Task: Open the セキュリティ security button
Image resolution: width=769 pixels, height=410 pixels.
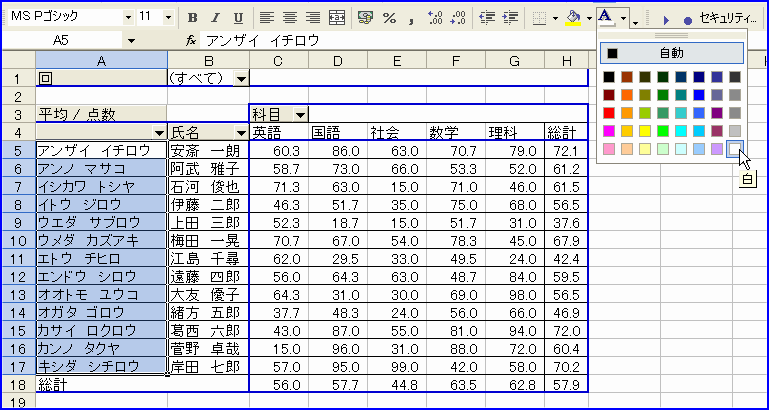Action: [728, 19]
